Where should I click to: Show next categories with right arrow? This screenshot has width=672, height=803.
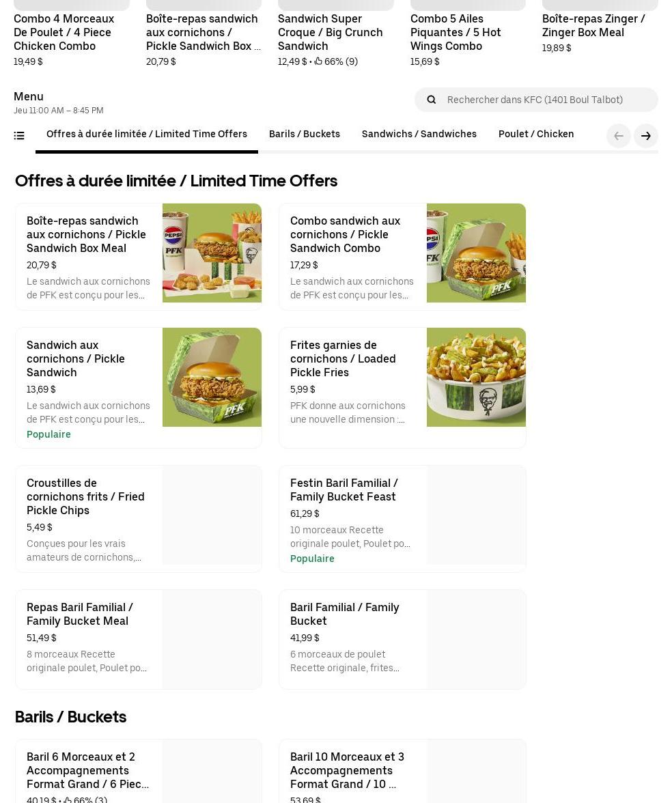[x=646, y=136]
